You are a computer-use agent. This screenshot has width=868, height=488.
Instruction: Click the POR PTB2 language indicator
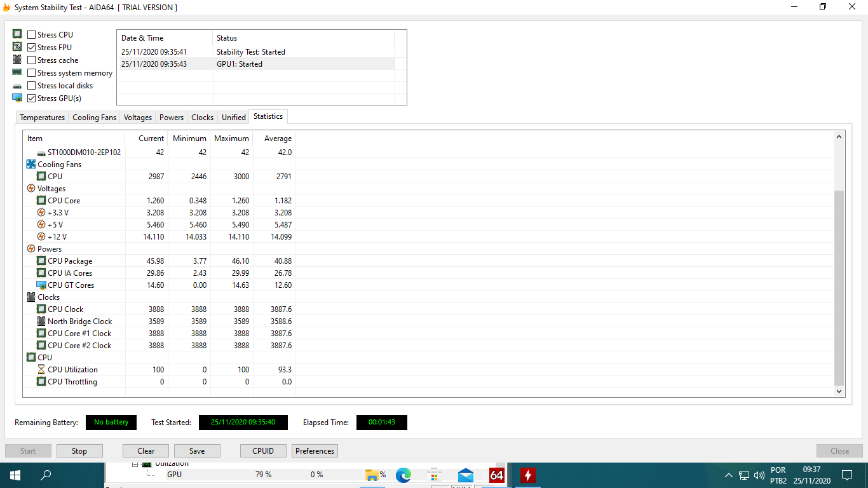(778, 475)
